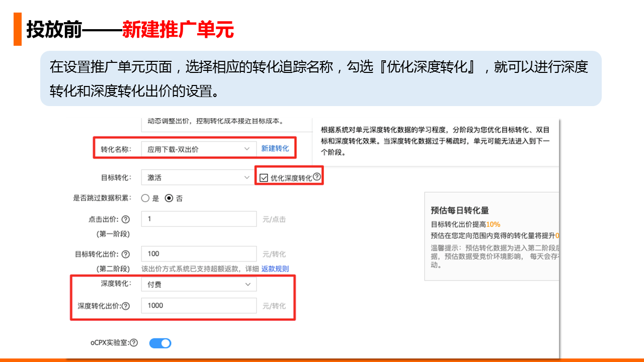Viewport: 644px width, 362px height.
Task: Click the 第二阶段 label text
Action: tap(113, 269)
